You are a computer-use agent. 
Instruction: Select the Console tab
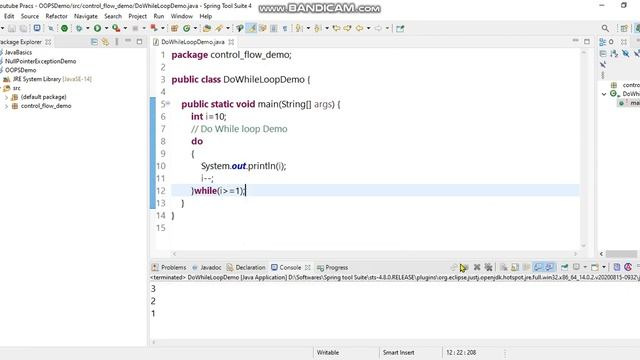(x=290, y=267)
